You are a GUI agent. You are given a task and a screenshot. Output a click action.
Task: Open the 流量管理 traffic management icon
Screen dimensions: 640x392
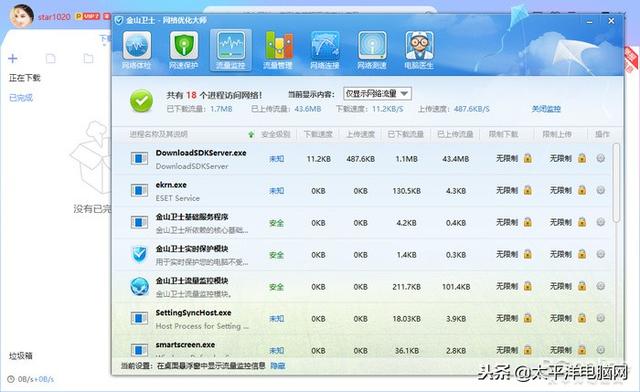278,50
